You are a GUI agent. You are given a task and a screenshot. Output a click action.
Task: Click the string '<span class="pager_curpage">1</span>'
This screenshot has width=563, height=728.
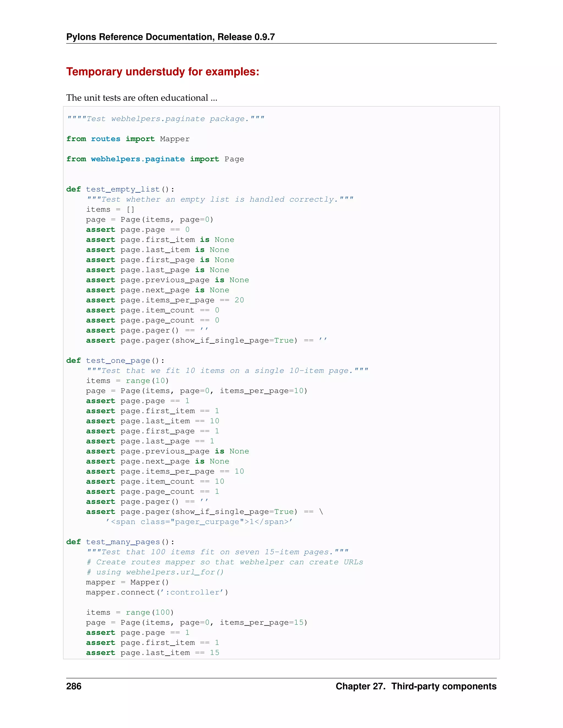pos(199,522)
